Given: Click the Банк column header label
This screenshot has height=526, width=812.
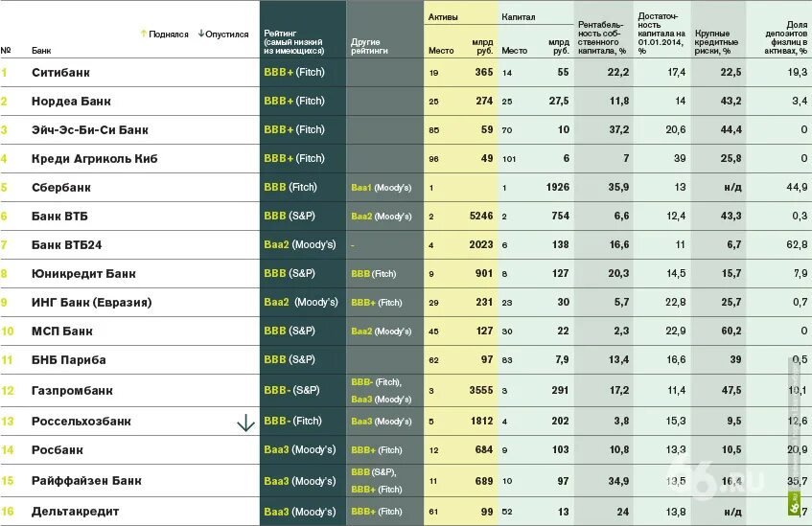Looking at the screenshot, I should 41,50.
